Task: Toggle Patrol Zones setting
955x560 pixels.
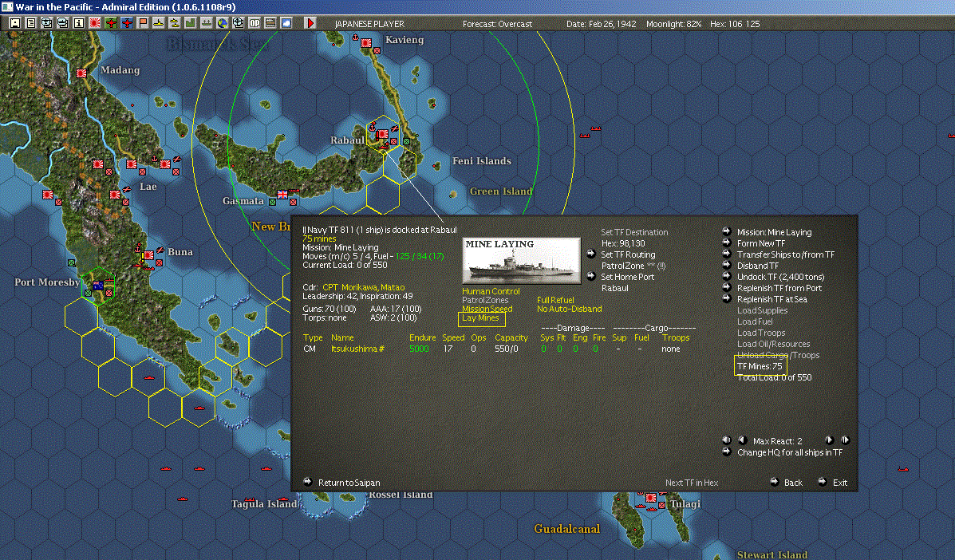Action: tap(485, 300)
